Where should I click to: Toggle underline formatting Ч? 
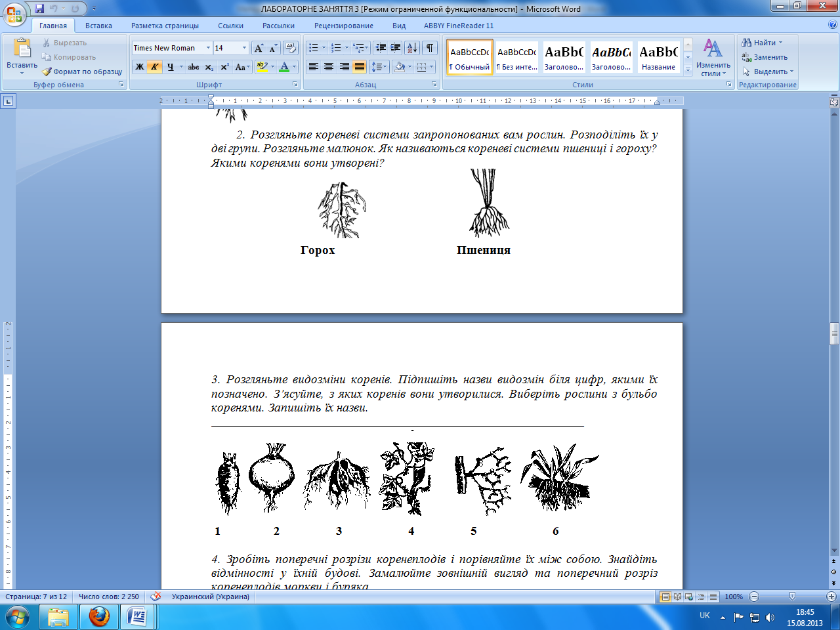[x=171, y=67]
